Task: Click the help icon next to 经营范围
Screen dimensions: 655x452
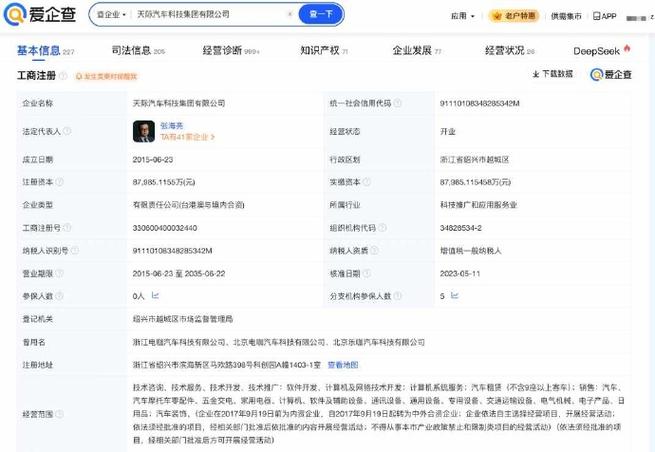Action: (60, 414)
